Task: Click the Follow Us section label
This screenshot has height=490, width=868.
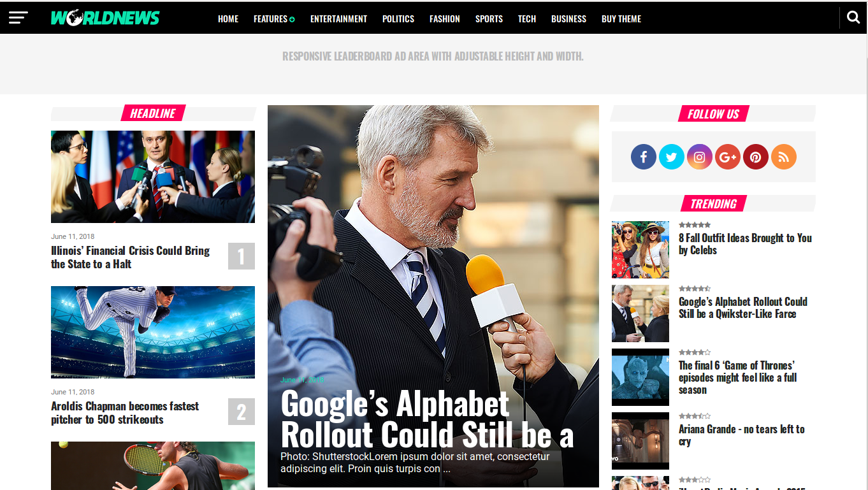Action: point(713,114)
